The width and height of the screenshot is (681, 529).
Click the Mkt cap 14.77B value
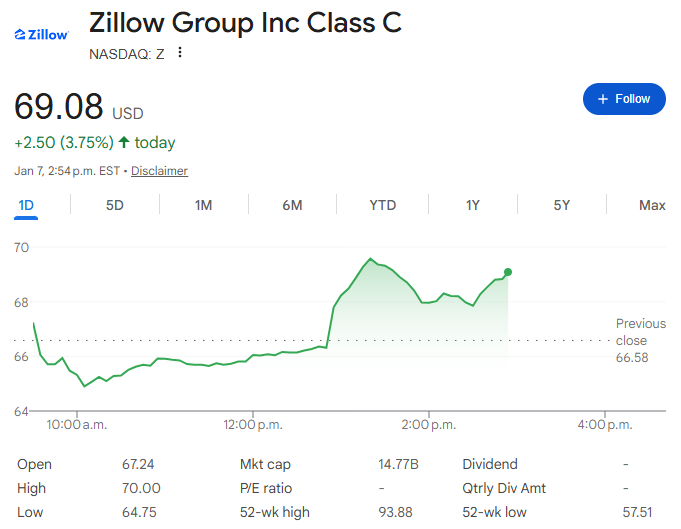[x=399, y=464]
